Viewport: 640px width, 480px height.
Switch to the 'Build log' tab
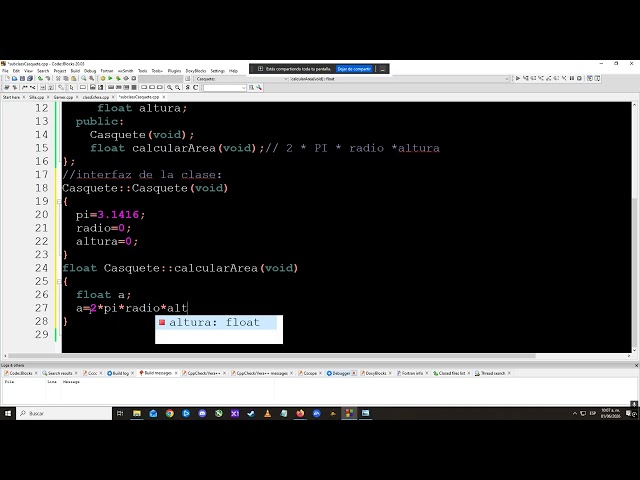(x=120, y=373)
